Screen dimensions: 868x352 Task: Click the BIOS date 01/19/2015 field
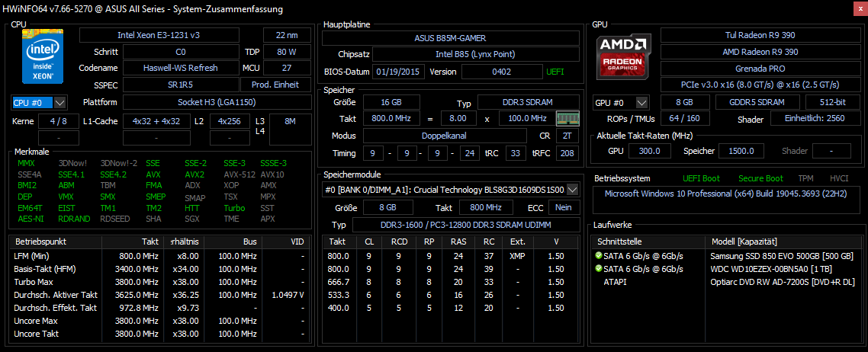399,72
